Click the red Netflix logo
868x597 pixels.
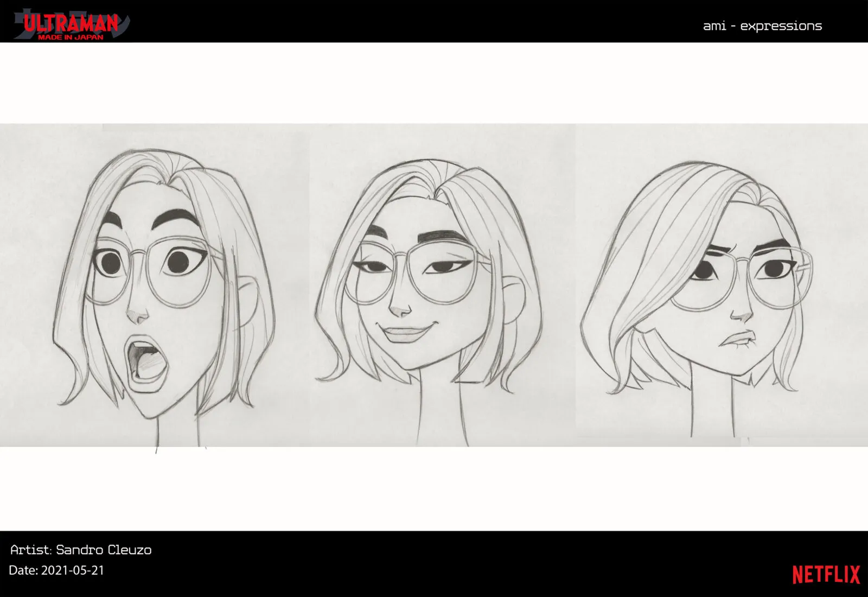click(826, 575)
